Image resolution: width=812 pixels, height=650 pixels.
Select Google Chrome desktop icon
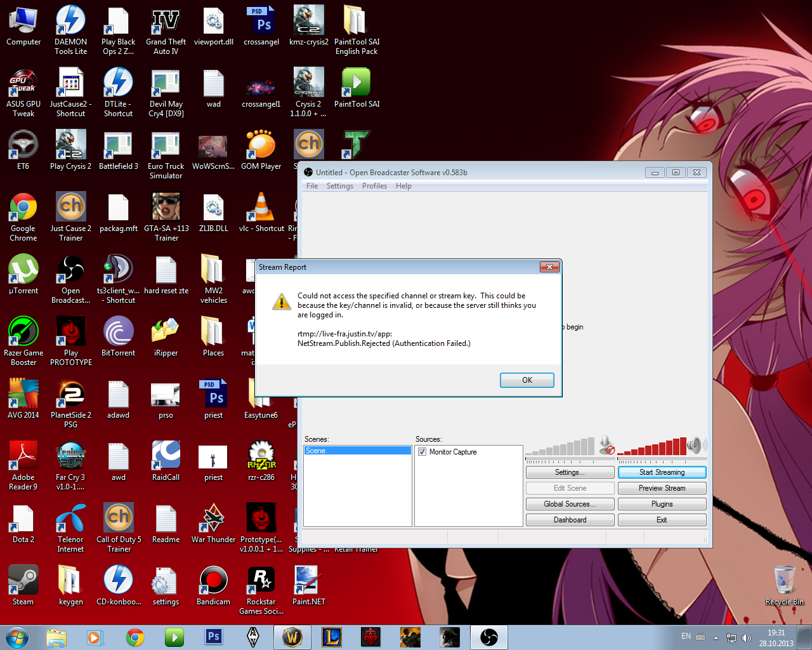pyautogui.click(x=23, y=217)
